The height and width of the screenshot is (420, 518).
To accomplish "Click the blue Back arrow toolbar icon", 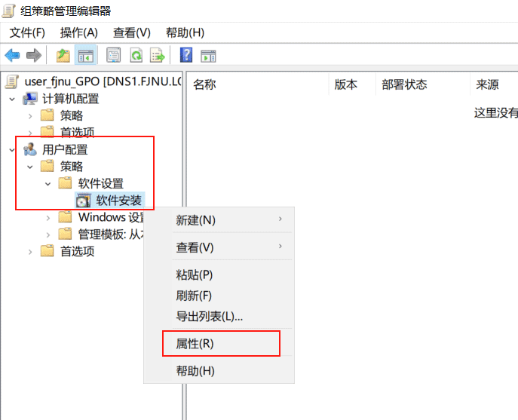I will point(12,55).
